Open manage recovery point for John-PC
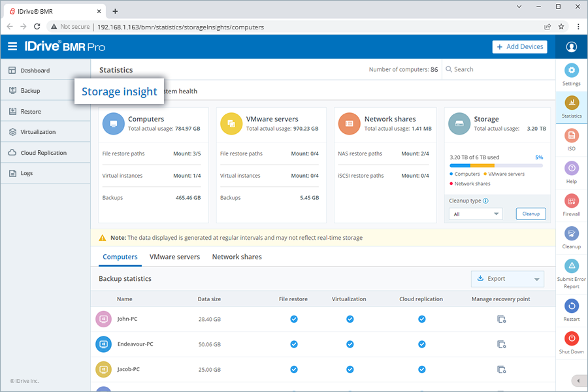The height and width of the screenshot is (392, 588). pos(501,319)
